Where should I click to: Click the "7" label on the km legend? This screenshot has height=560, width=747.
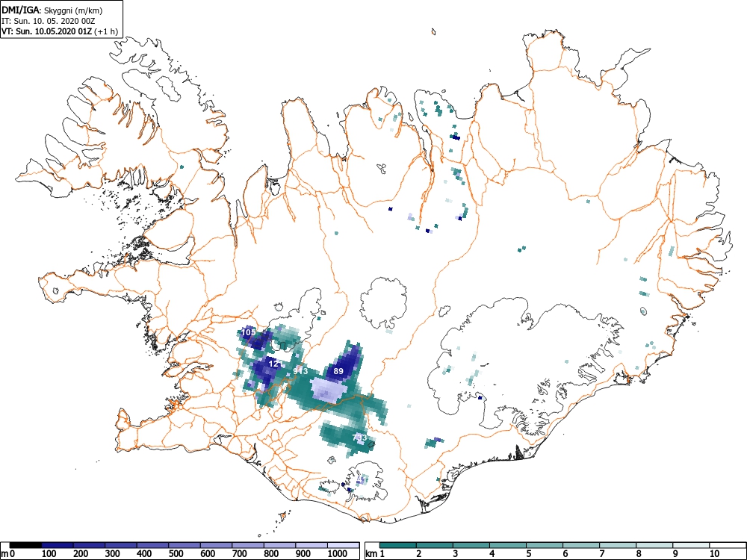(x=601, y=554)
